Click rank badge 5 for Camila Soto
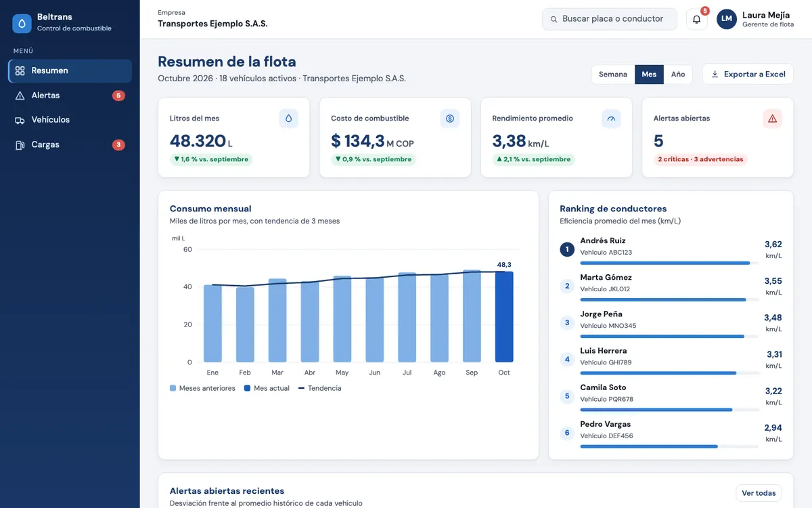The width and height of the screenshot is (812, 508). click(567, 396)
